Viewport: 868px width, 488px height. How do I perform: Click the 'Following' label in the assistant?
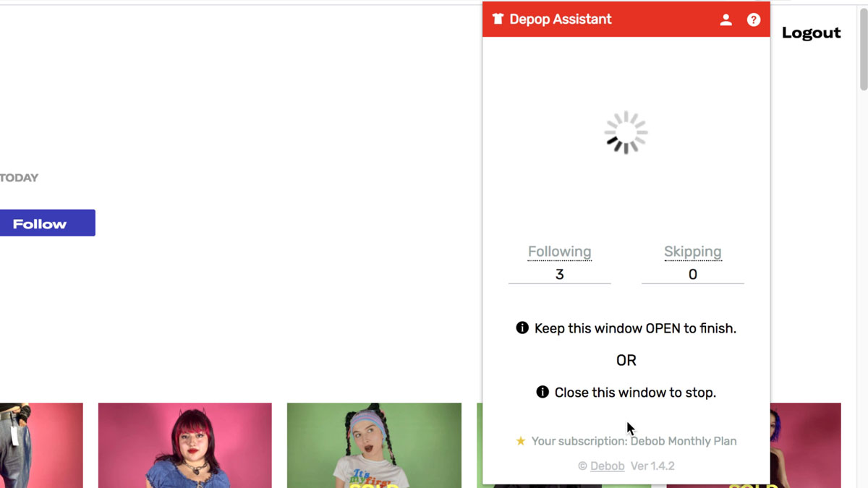click(559, 252)
